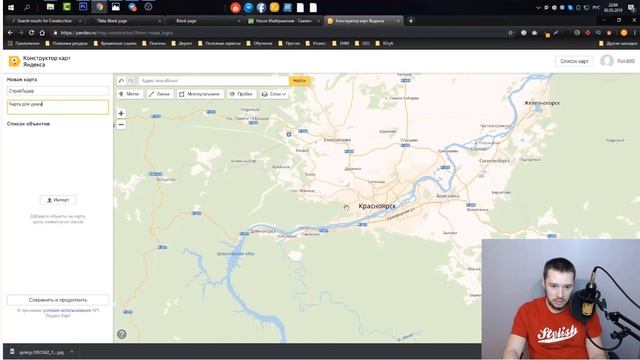Undo the last map edit

click(x=121, y=81)
